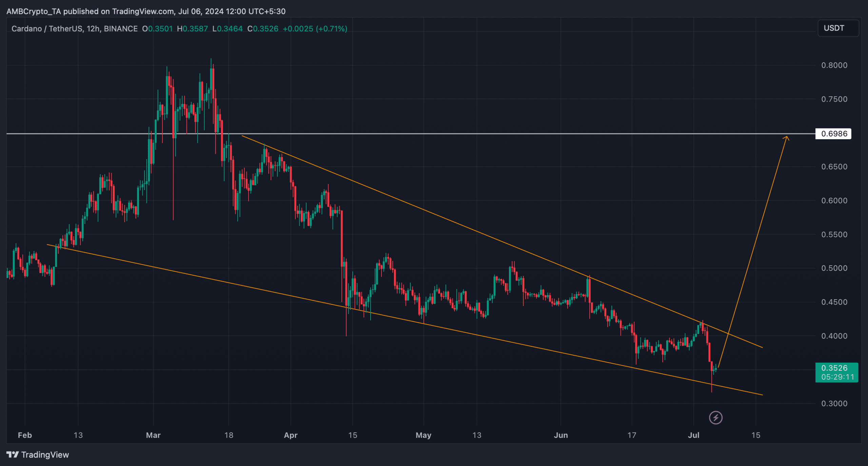Click the BINANCE exchange label

point(121,29)
